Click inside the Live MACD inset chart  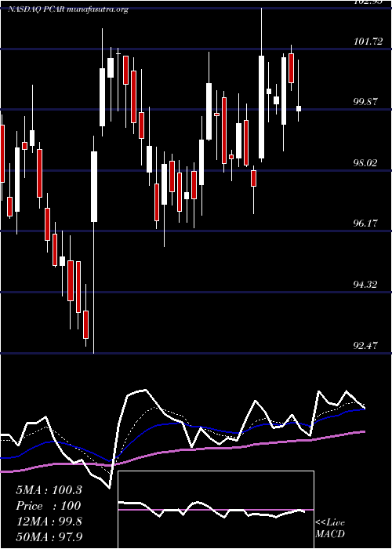coord(216,510)
